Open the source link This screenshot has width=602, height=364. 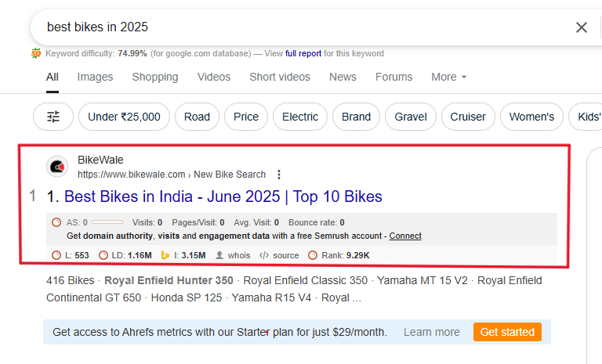[x=285, y=255]
